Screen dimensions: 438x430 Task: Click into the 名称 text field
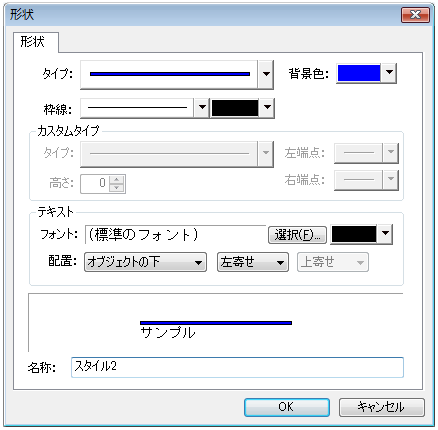237,367
